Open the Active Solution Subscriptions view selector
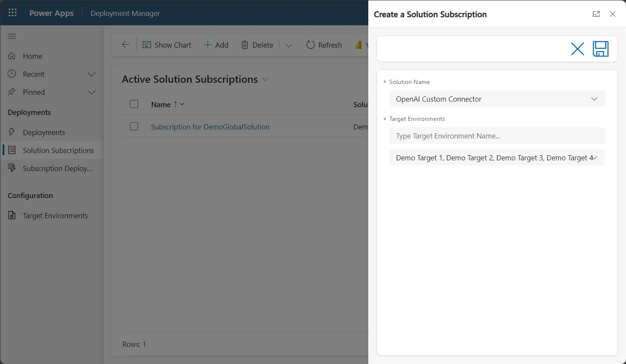The width and height of the screenshot is (626, 364). click(x=265, y=79)
